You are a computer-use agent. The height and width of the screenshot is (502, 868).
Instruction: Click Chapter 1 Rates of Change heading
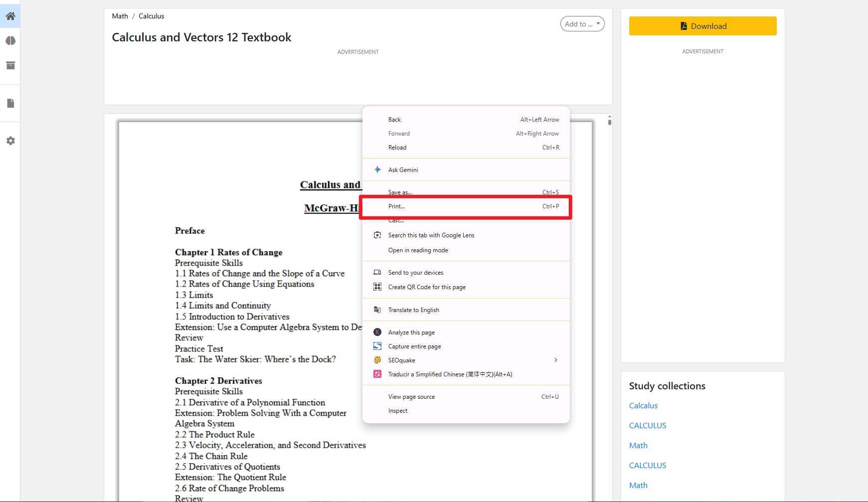(x=228, y=252)
